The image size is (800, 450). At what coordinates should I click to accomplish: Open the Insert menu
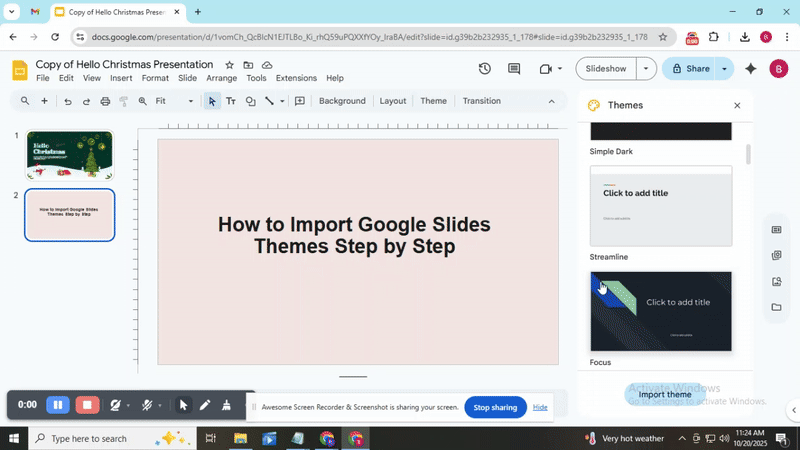pyautogui.click(x=121, y=78)
